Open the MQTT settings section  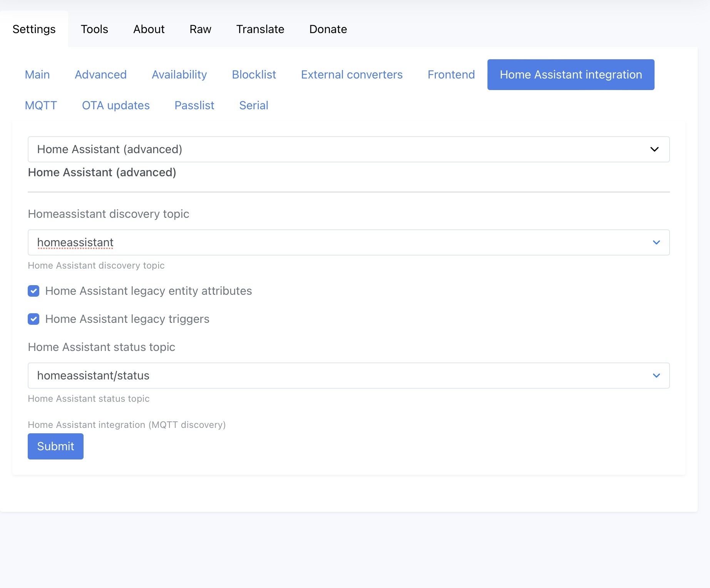coord(41,105)
